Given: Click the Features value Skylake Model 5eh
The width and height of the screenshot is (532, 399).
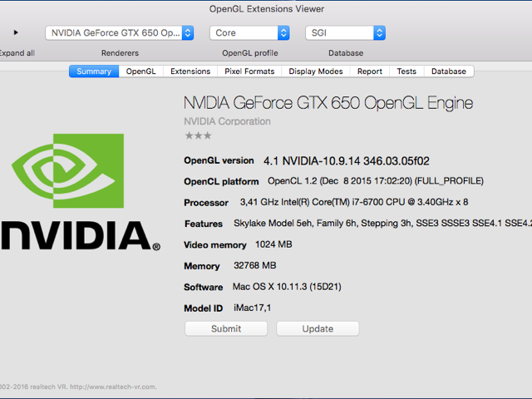Looking at the screenshot, I should tap(382, 224).
